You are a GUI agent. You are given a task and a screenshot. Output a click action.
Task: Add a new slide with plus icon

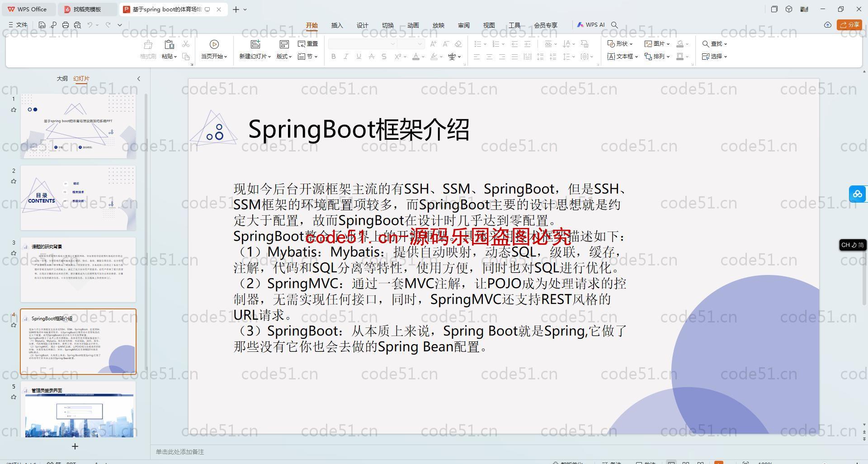75,446
